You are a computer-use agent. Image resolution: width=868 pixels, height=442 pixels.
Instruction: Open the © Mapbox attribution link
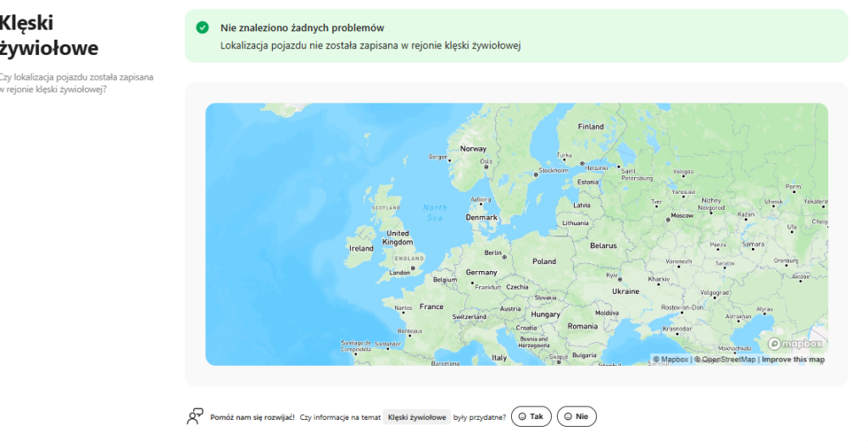(x=670, y=360)
